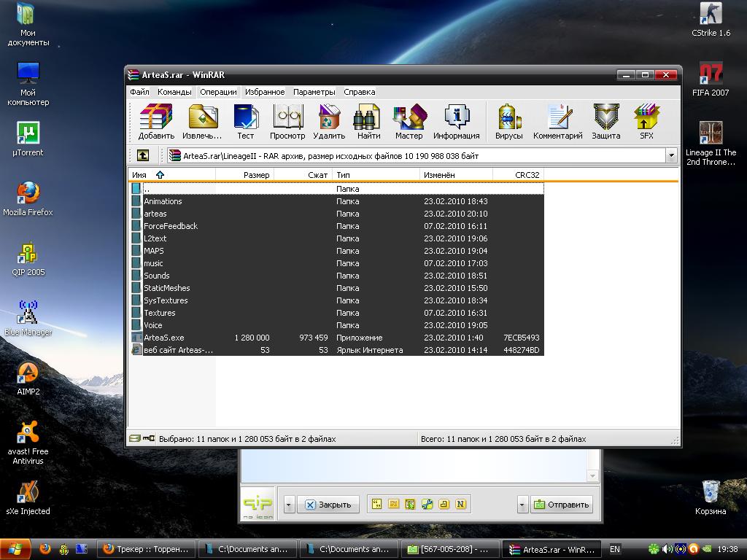The width and height of the screenshot is (747, 560).
Task: Open the Параметры menu
Action: click(x=314, y=92)
